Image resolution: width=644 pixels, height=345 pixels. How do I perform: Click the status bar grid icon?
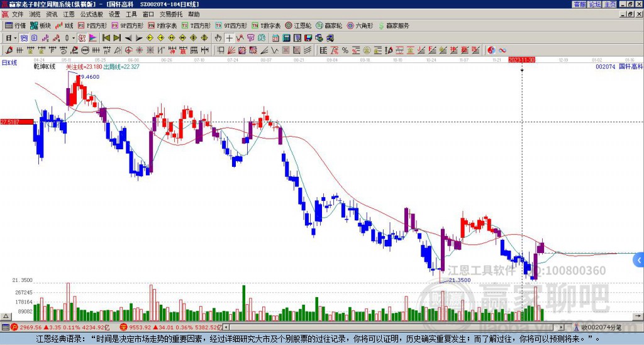click(5, 327)
